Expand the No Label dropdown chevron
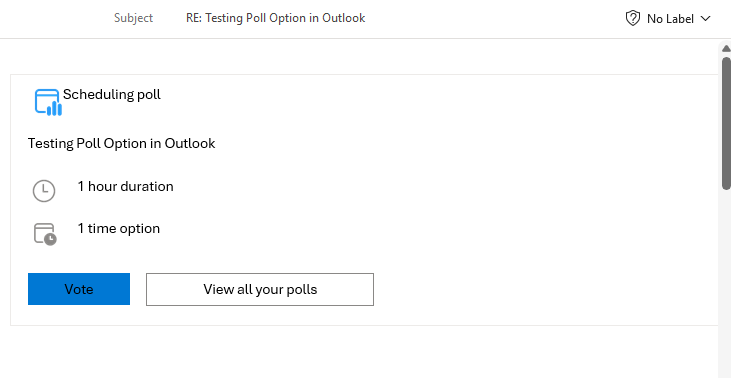This screenshot has height=378, width=731. 705,19
